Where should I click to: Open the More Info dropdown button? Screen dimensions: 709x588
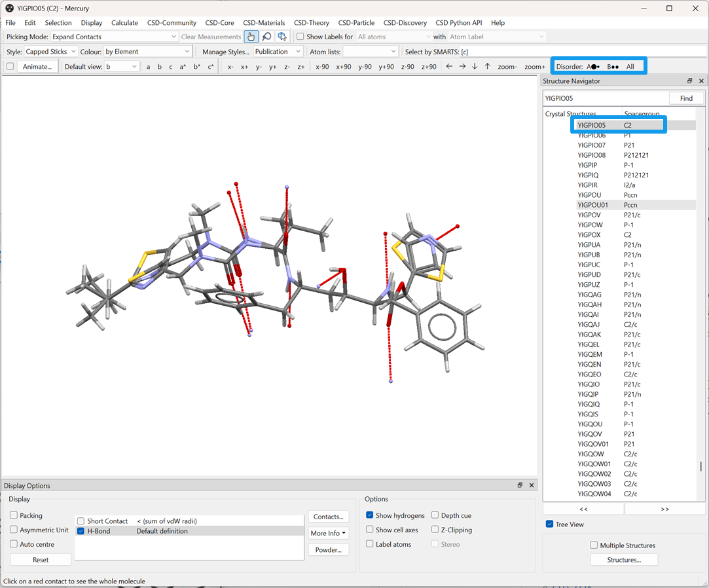point(329,533)
